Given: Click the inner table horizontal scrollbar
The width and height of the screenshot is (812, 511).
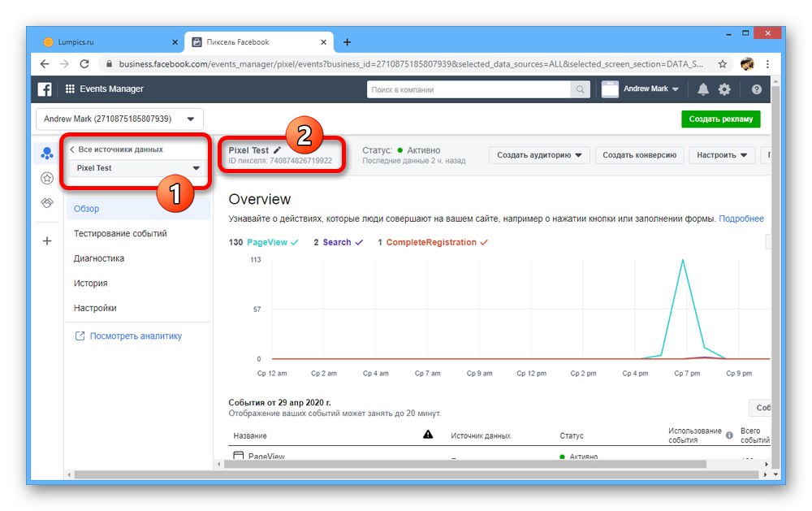Looking at the screenshot, I should pyautogui.click(x=464, y=464).
